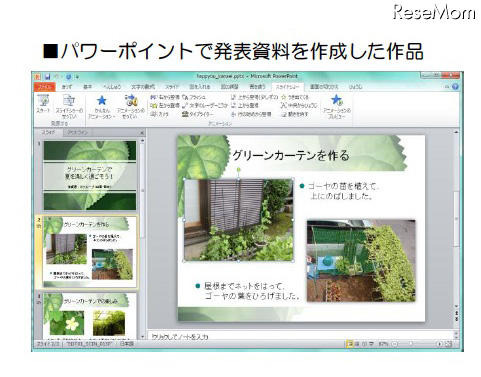Select the green net garden photo
The image size is (481, 377).
coord(361,261)
